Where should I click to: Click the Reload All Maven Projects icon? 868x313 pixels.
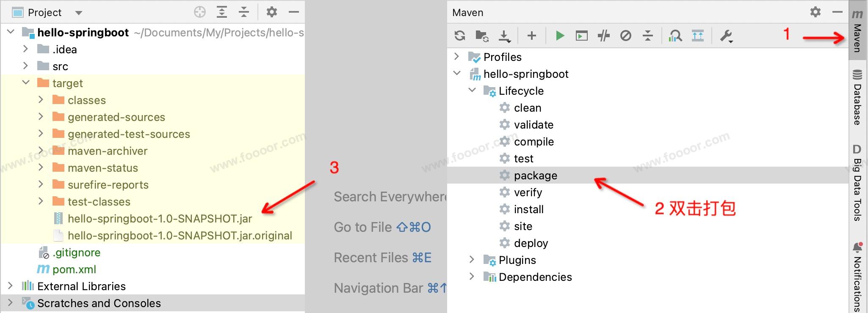coord(460,36)
